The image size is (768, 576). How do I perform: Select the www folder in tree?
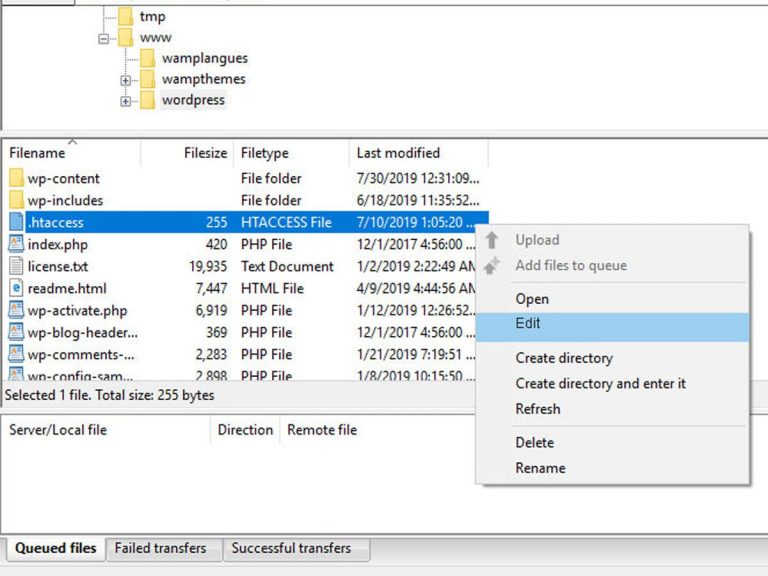coord(156,38)
